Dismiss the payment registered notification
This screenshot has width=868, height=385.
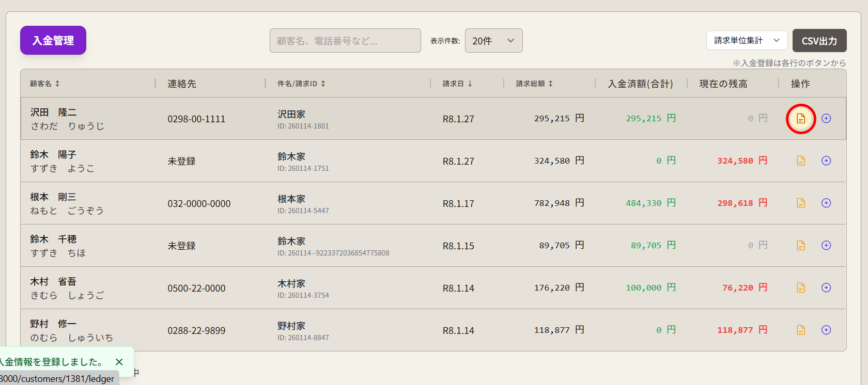(119, 362)
